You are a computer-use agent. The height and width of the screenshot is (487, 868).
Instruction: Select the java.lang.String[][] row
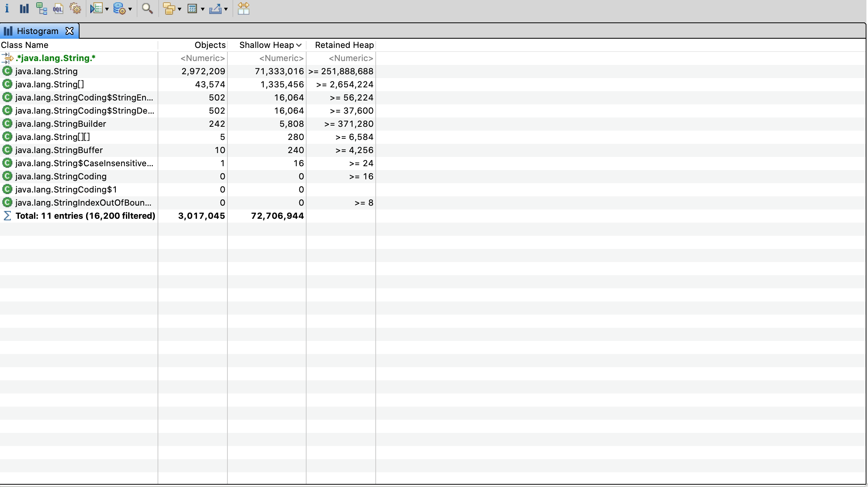point(188,137)
